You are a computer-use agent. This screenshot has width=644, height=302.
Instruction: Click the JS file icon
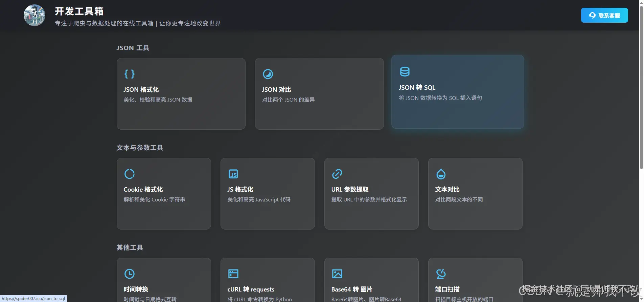coord(233,174)
